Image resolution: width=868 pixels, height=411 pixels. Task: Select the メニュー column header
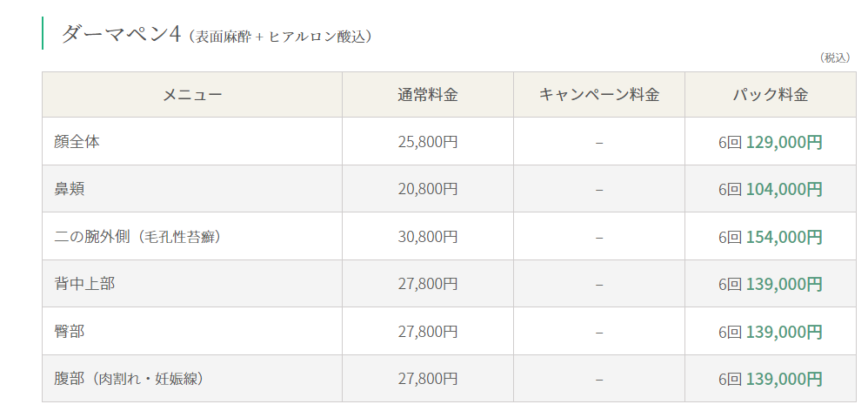pyautogui.click(x=192, y=95)
